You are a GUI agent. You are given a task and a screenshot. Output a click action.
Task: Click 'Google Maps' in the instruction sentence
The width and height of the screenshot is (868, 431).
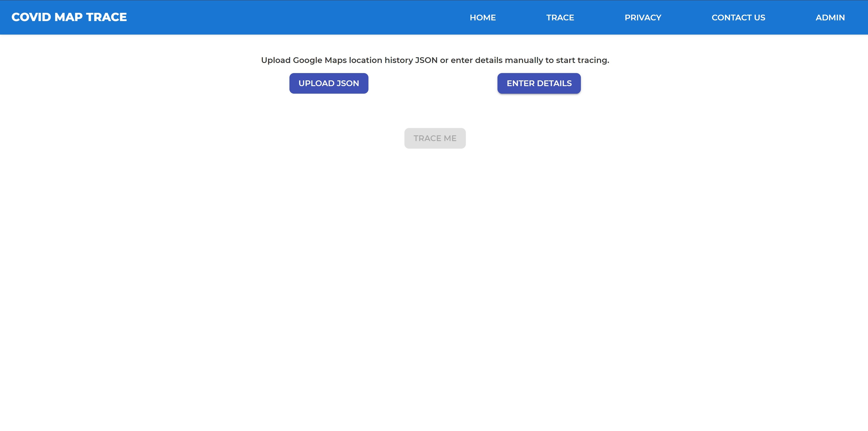pos(319,60)
